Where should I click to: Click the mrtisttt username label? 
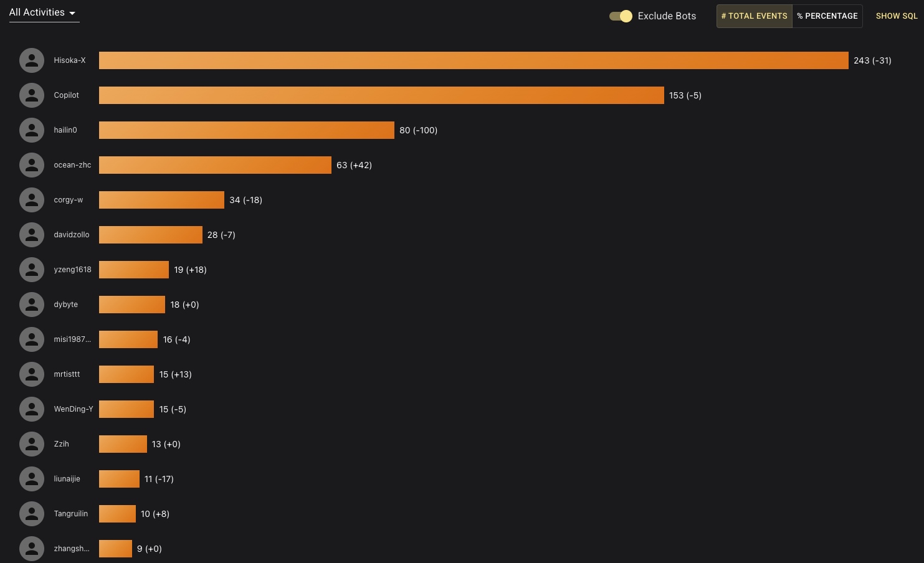click(x=67, y=374)
